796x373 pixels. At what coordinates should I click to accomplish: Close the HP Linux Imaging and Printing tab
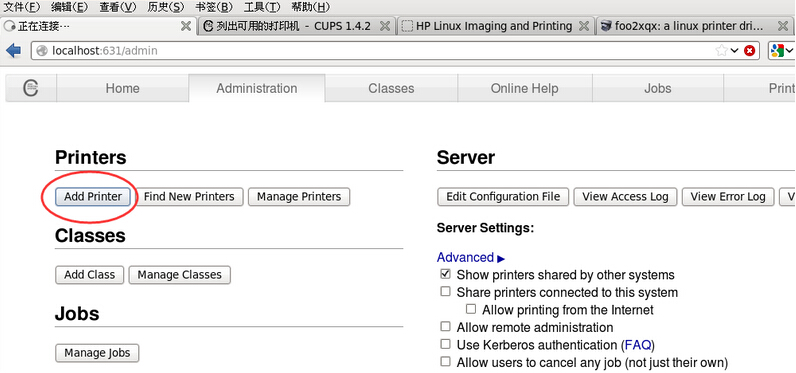coord(584,26)
